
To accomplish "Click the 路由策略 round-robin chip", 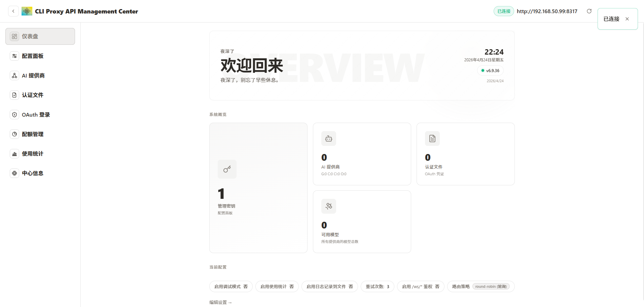I will [480, 286].
